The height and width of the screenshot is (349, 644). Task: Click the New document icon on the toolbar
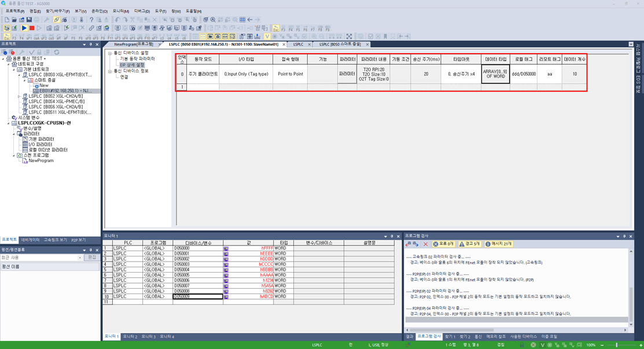click(6, 21)
